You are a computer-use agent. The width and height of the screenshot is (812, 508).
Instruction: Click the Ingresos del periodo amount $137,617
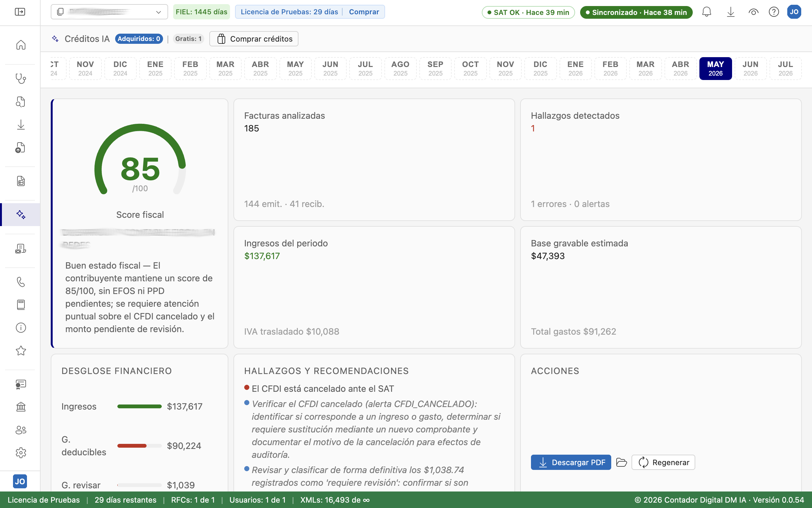pos(262,256)
